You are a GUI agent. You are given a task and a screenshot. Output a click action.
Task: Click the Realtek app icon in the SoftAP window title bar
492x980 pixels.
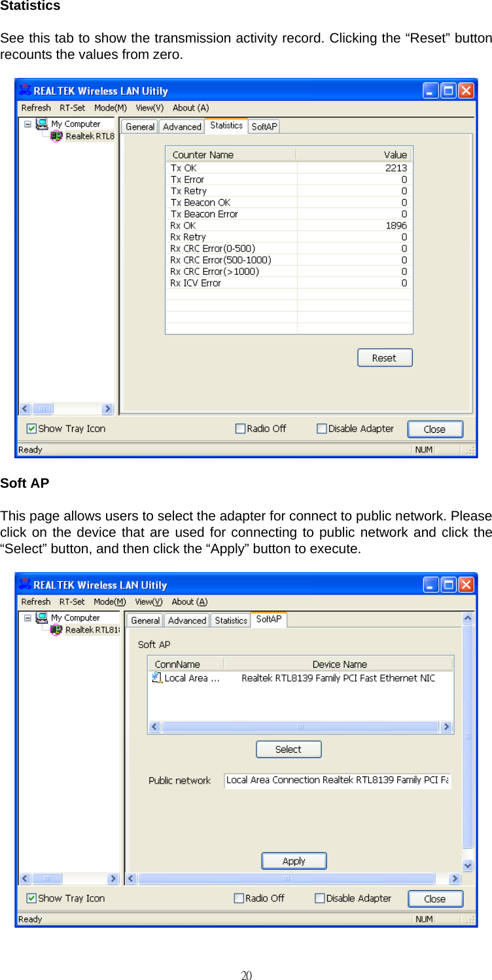click(x=25, y=585)
